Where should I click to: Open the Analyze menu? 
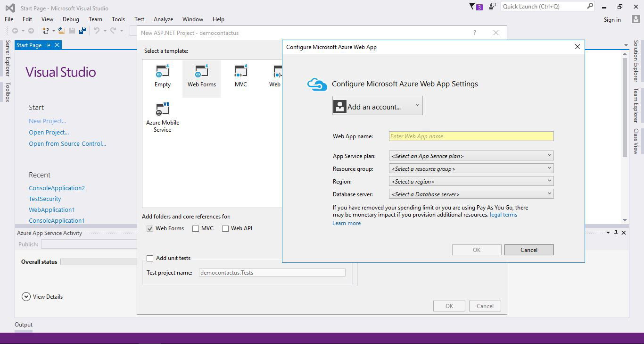point(163,19)
